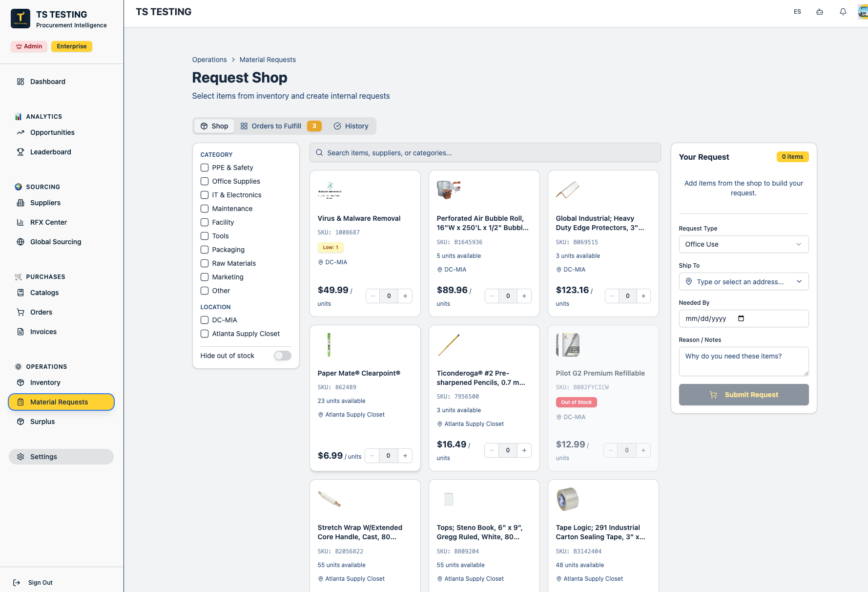Tick the Packaging category checkbox
This screenshot has height=592, width=868.
pyautogui.click(x=205, y=250)
